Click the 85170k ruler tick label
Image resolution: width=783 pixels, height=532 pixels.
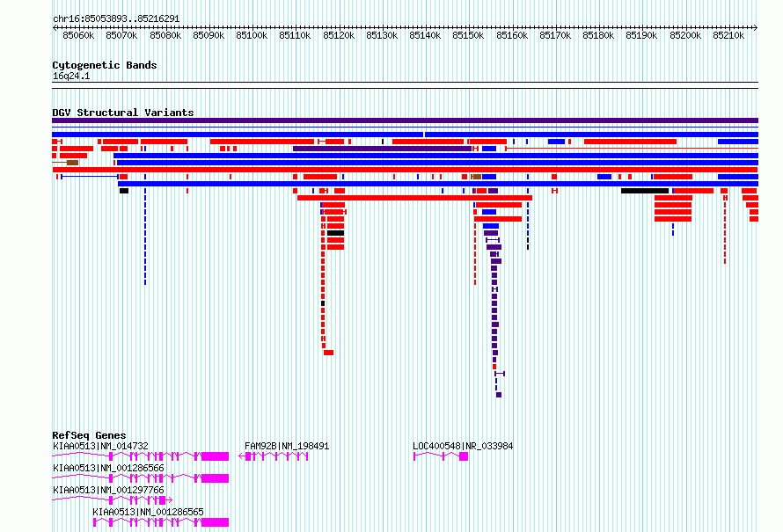tap(555, 35)
